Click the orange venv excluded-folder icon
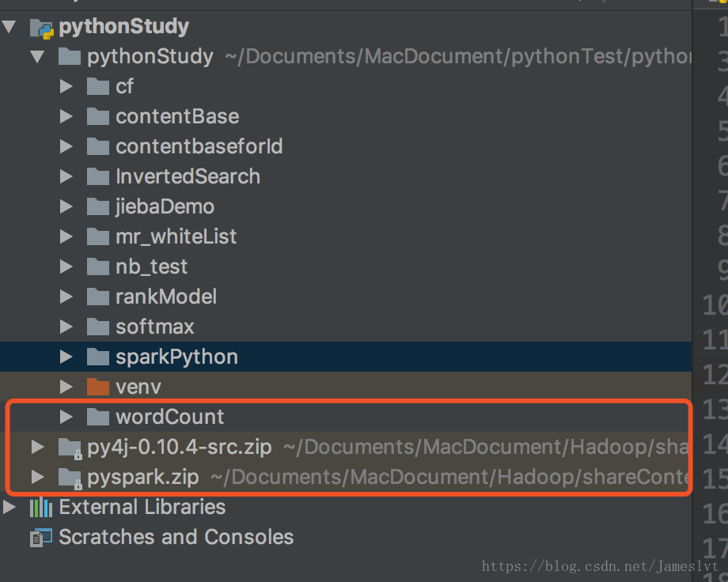This screenshot has height=582, width=728. click(x=98, y=387)
